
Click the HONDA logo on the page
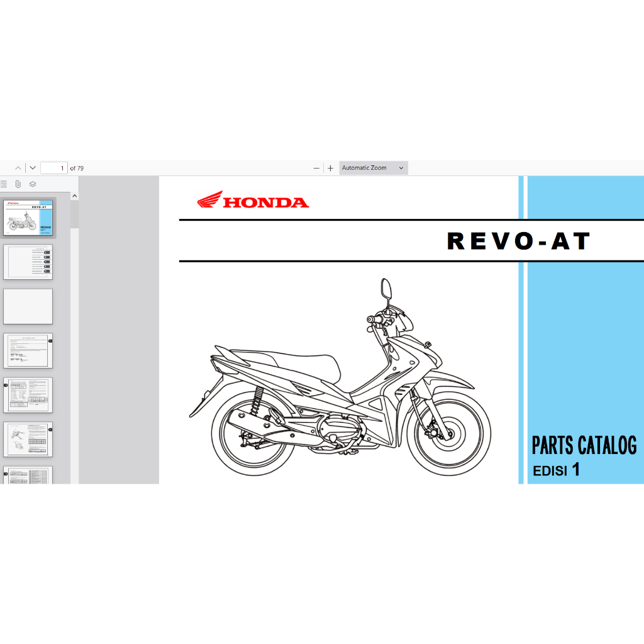click(253, 200)
